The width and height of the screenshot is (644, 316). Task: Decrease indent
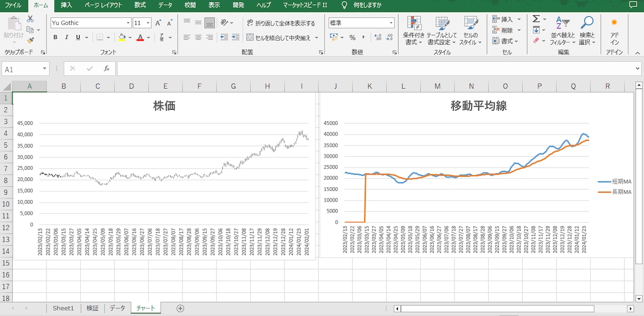224,37
